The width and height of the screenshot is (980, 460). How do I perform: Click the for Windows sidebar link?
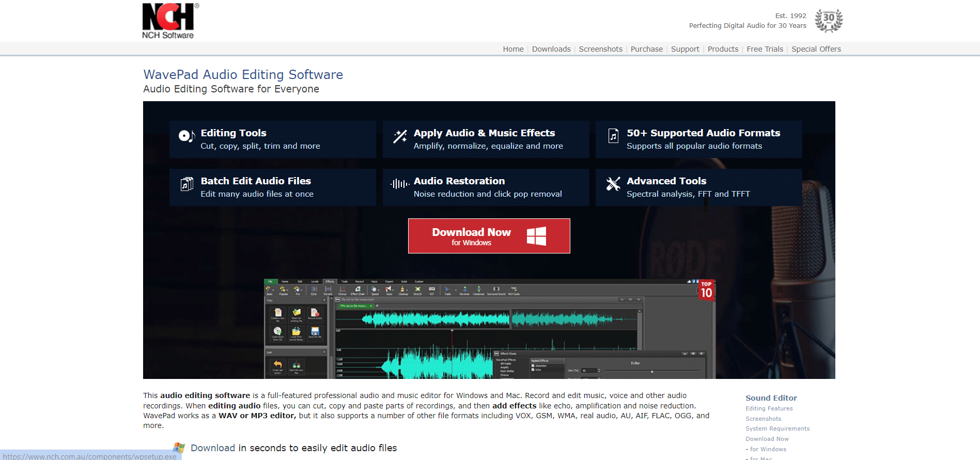pos(768,449)
